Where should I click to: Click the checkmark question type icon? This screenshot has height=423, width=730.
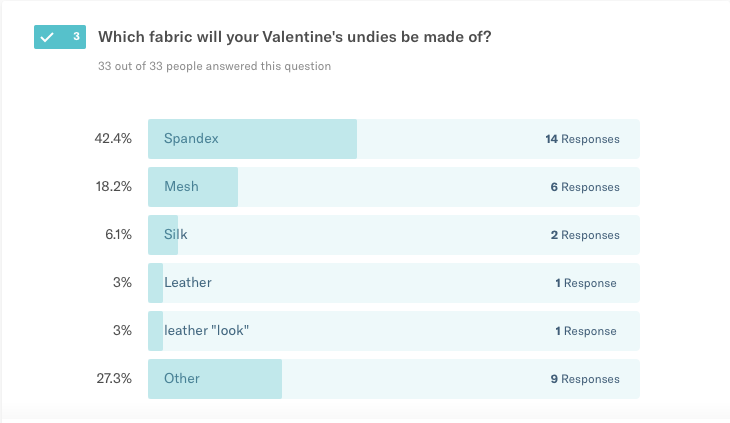[x=47, y=37]
